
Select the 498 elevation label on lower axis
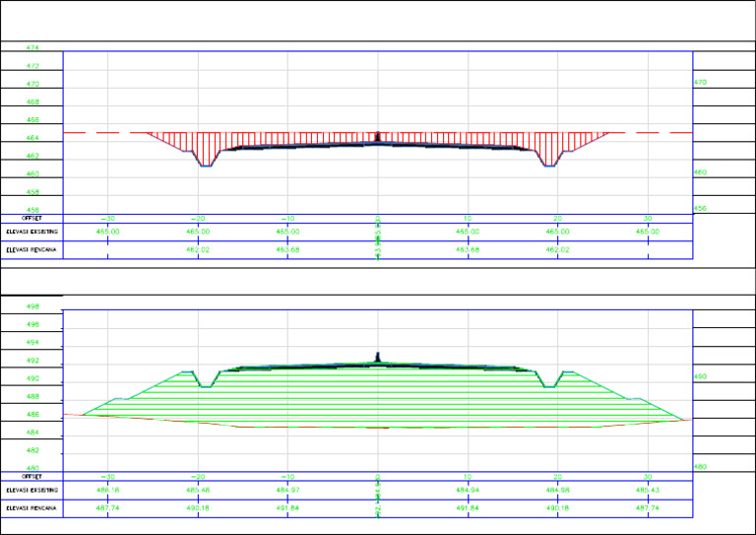(x=32, y=306)
